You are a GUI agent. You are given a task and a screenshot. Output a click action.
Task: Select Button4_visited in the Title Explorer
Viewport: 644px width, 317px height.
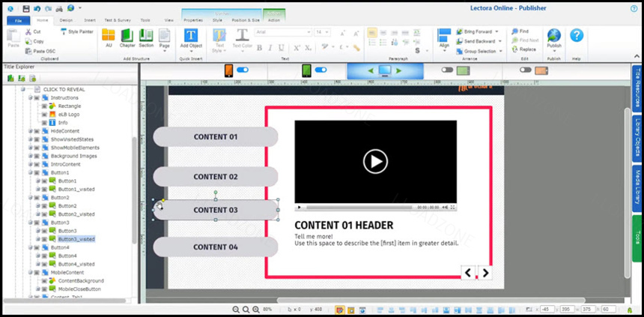point(76,264)
